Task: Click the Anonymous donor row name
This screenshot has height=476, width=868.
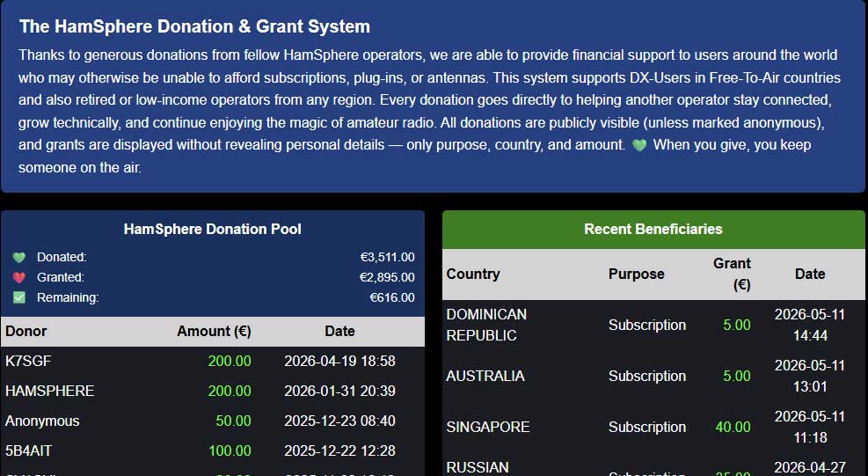Action: (42, 421)
